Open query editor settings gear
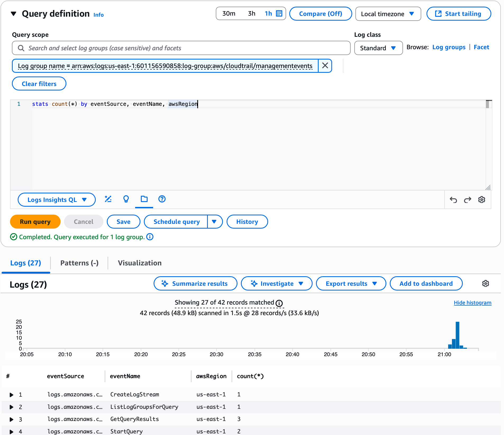 [x=482, y=200]
